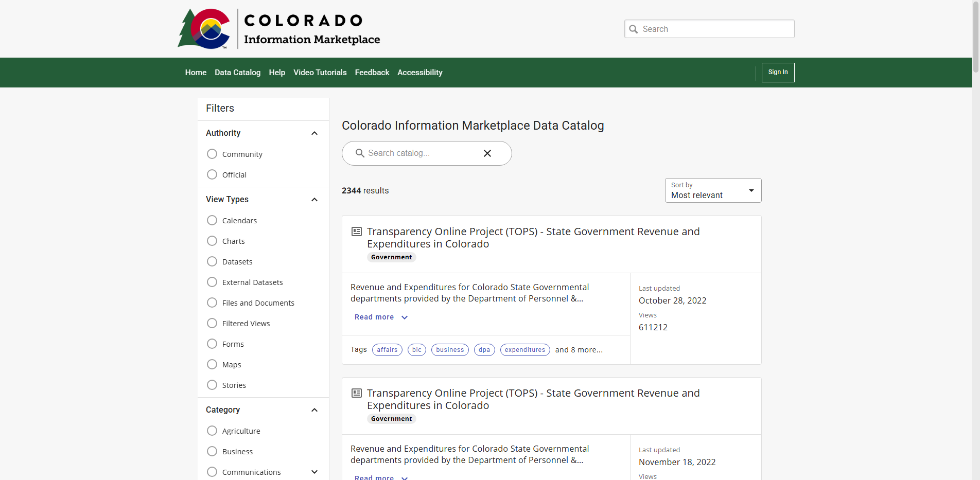980x480 pixels.
Task: Click the Colorado Information Marketplace logo
Action: point(279,28)
